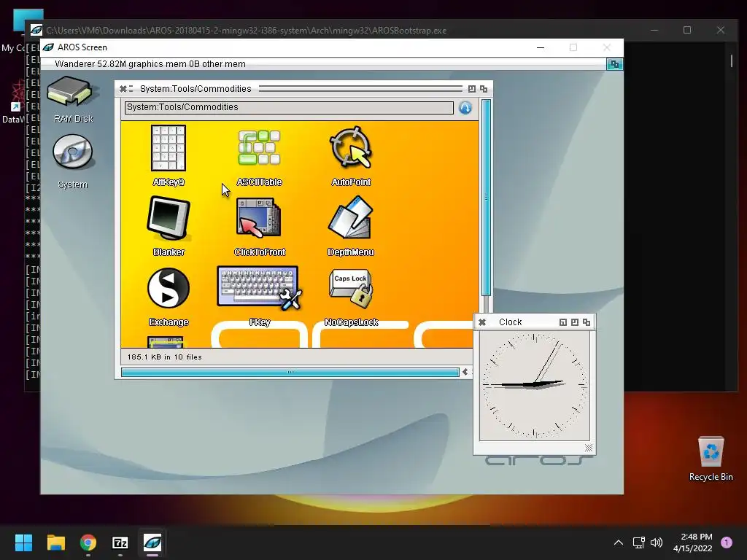Open the System disk icon
The image size is (747, 560).
tap(72, 152)
